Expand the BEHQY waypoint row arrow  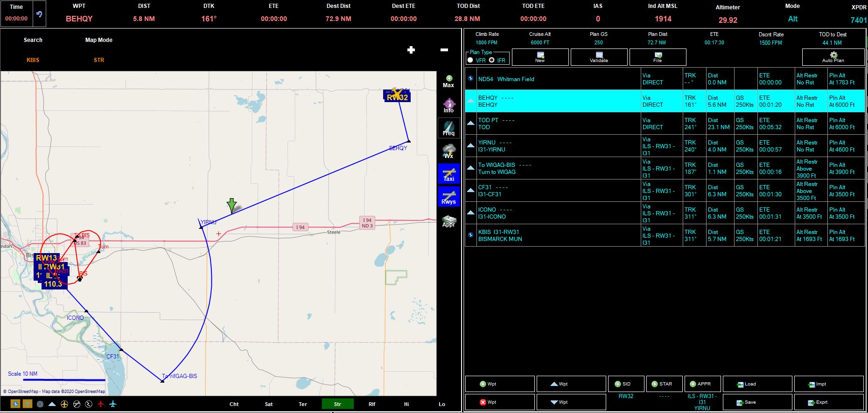(471, 101)
